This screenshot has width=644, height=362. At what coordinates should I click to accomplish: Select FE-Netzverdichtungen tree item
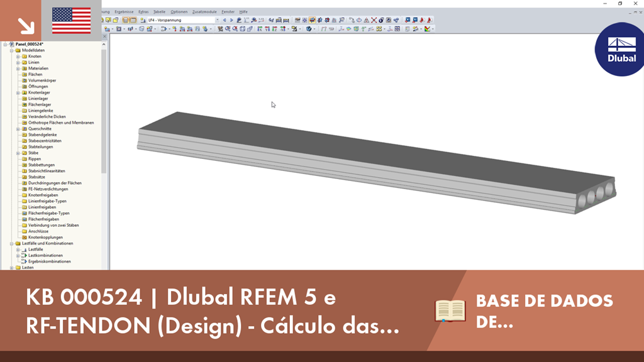tap(48, 189)
